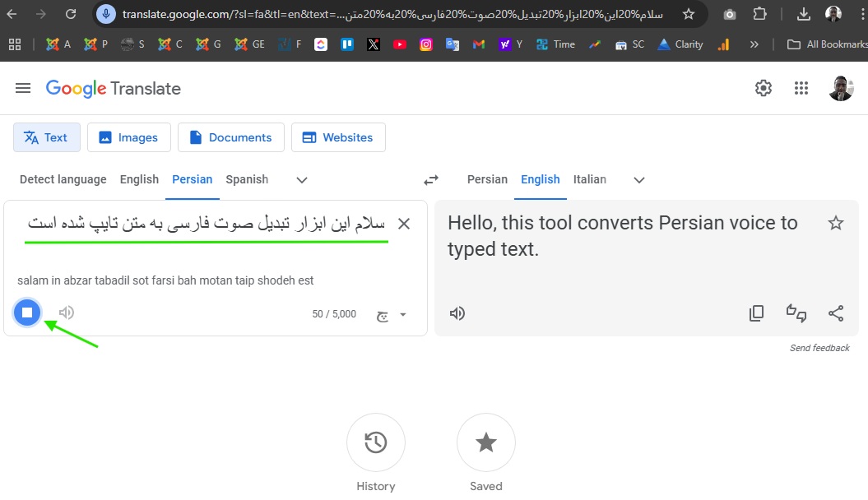Open input tools dropdown arrow
Screen dimensions: 868x500
pos(403,315)
